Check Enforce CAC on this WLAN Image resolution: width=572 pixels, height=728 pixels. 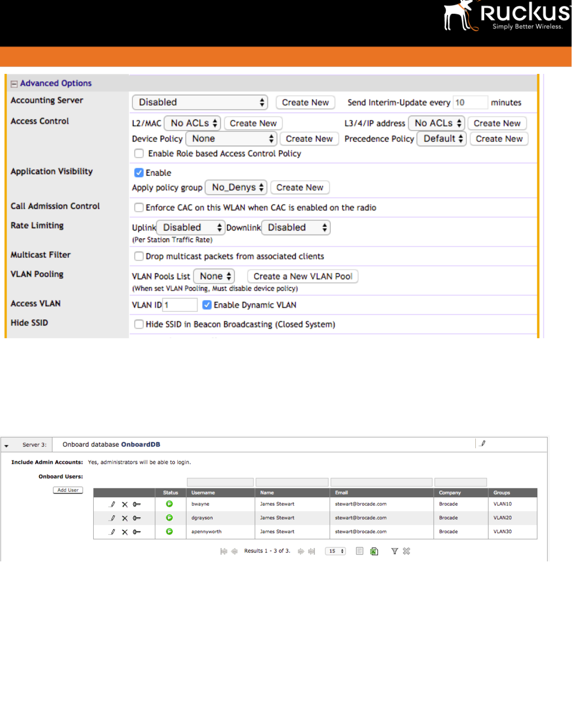point(139,207)
